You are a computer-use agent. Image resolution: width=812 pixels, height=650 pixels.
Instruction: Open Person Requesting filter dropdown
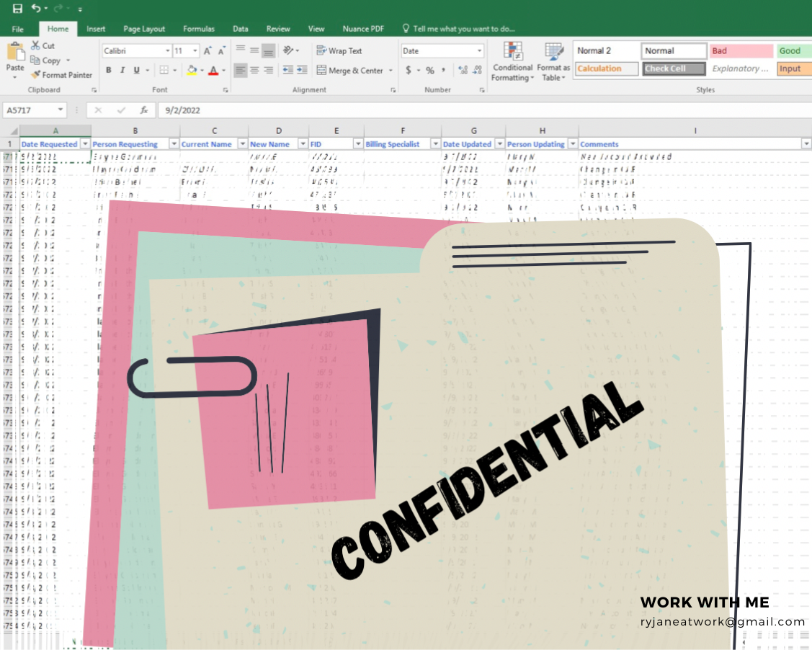[x=174, y=144]
